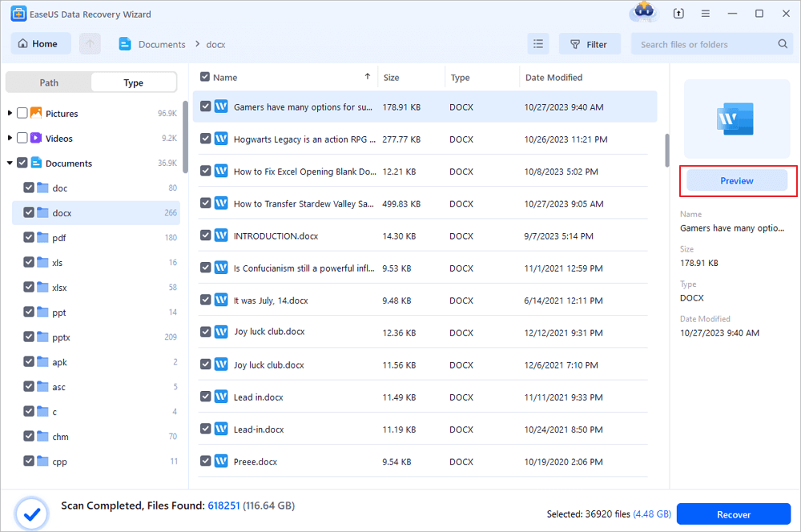Select the Lead-in.docx file row

click(x=423, y=429)
